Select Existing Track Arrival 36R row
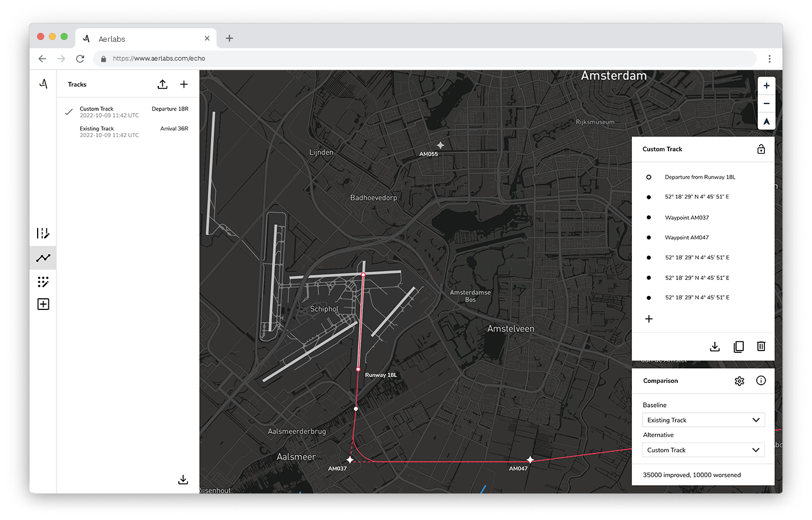This screenshot has width=812, height=520. [x=128, y=132]
